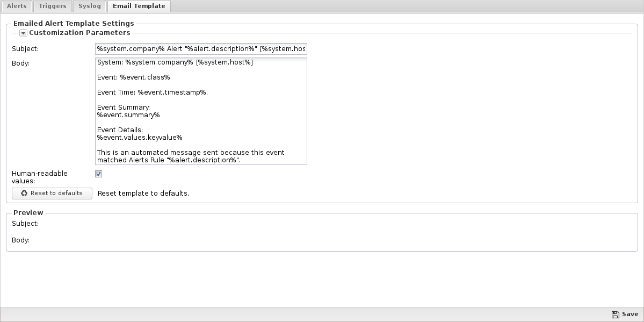This screenshot has height=322, width=644.
Task: Collapse the Customization Parameters arrow
Action: 23,33
